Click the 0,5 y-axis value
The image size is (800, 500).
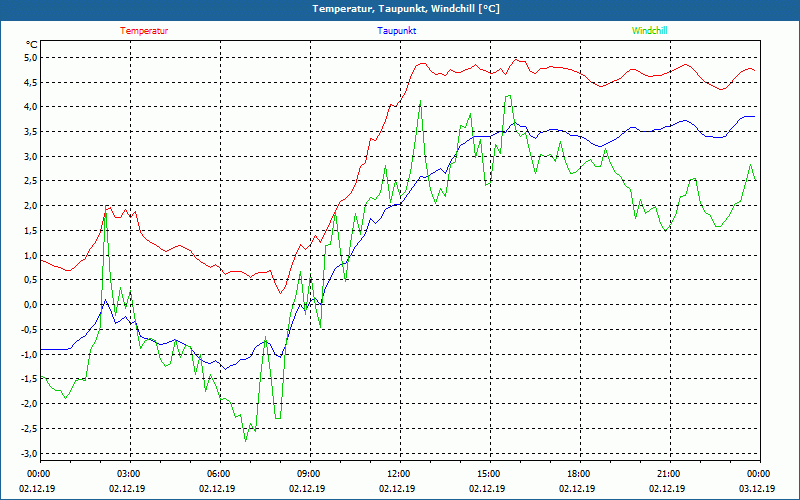[x=31, y=280]
